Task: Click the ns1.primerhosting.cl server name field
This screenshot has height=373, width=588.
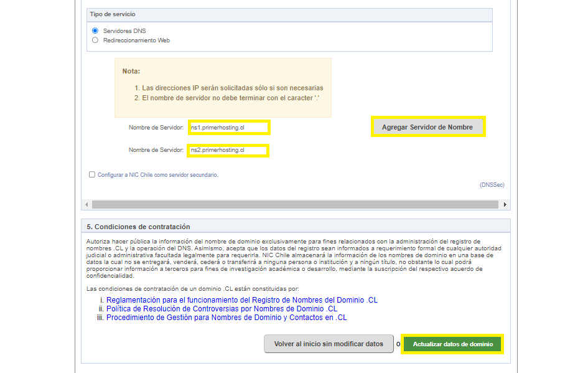Action: [228, 128]
